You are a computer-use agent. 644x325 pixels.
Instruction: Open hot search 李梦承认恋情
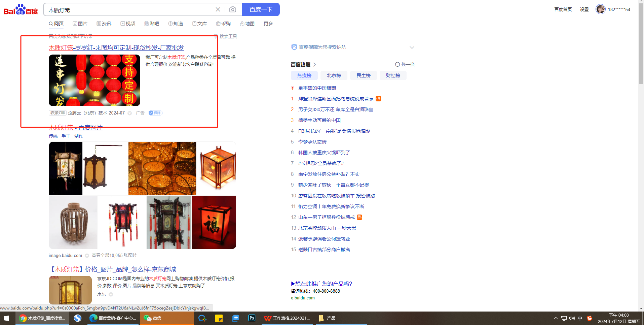pyautogui.click(x=312, y=142)
